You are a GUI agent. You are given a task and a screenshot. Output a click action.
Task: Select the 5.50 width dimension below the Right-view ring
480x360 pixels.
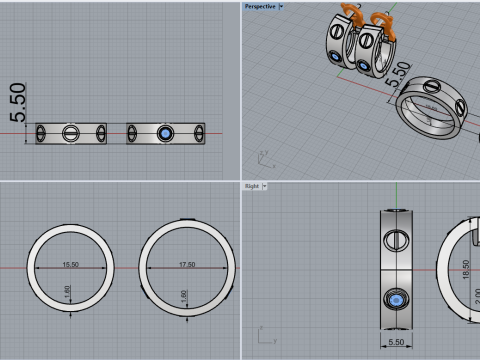[x=396, y=342]
